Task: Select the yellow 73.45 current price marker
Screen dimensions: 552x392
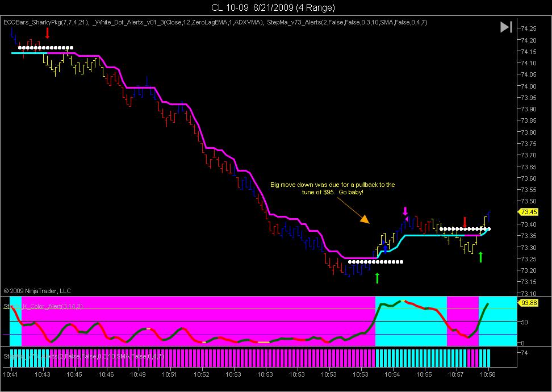Action: pyautogui.click(x=528, y=212)
